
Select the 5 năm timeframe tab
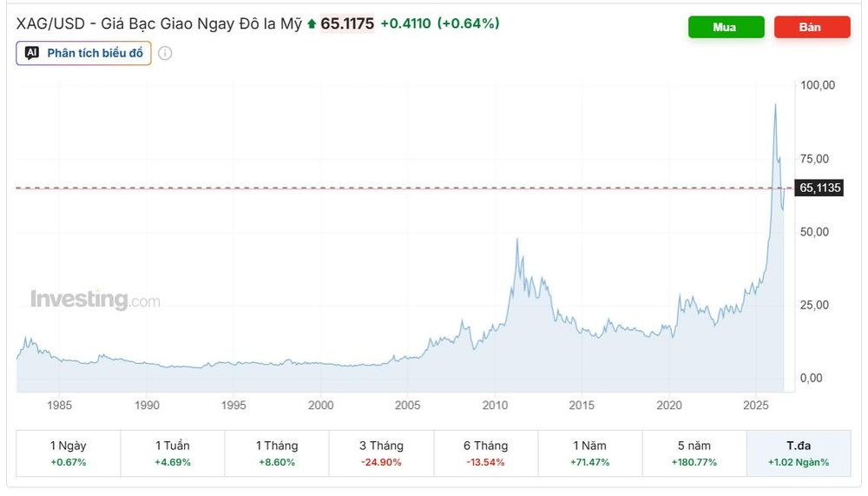[x=694, y=453]
